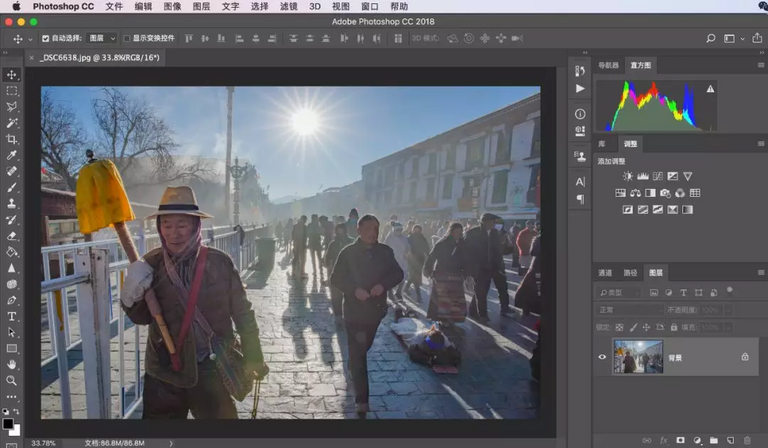768x448 pixels.
Task: Open the 滤镜 menu
Action: pos(288,6)
